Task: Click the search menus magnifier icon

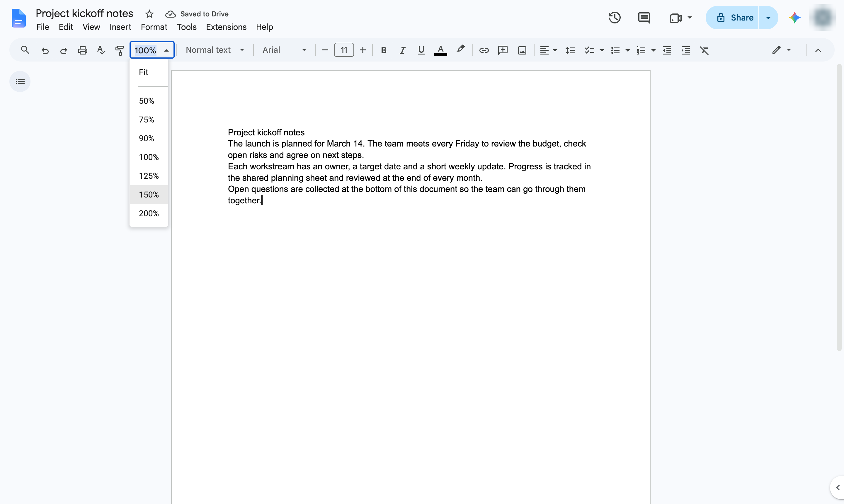Action: pyautogui.click(x=25, y=50)
